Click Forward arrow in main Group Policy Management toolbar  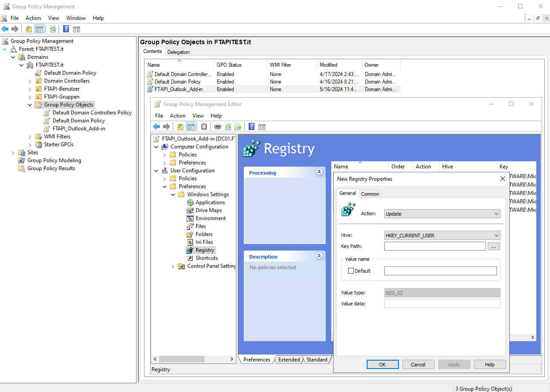15,29
